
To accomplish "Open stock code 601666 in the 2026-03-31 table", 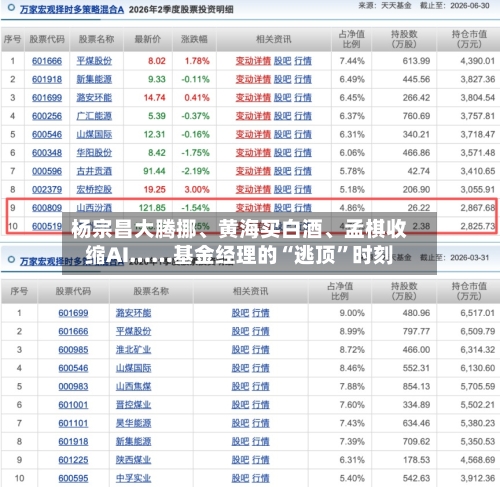I will (x=73, y=331).
